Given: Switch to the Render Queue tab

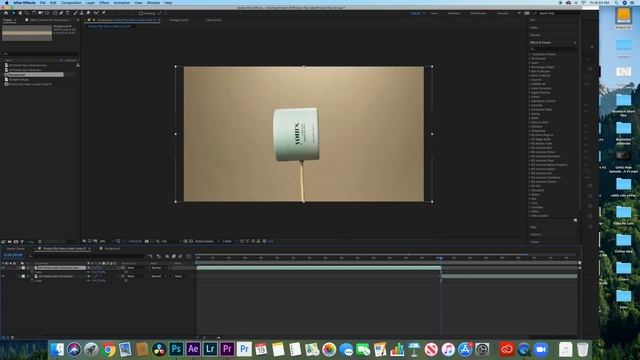Looking at the screenshot, I should click(x=16, y=248).
